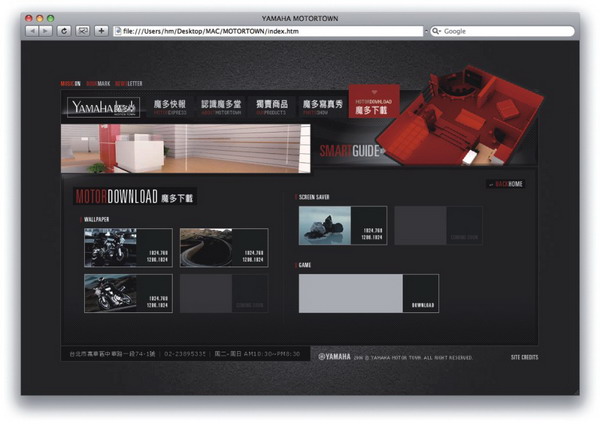The image size is (600, 424).
Task: Open the 獨賣商品 products menu item
Action: pyautogui.click(x=272, y=107)
